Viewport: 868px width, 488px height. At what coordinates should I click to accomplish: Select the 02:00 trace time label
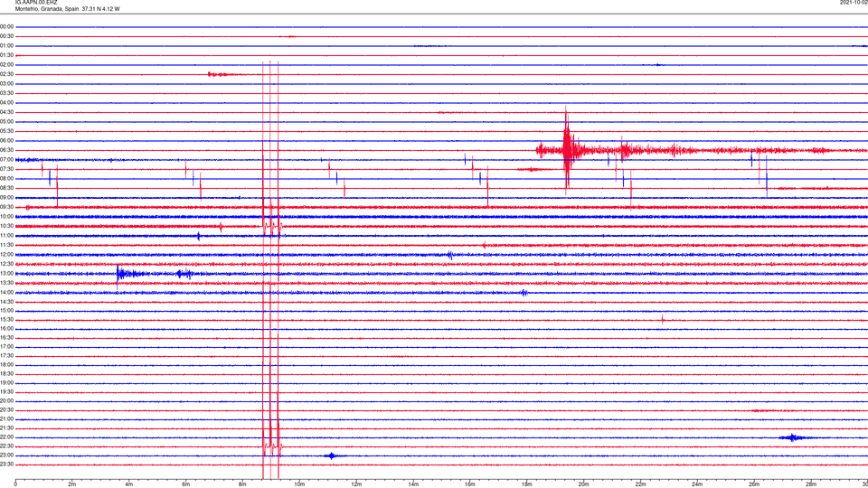7,65
